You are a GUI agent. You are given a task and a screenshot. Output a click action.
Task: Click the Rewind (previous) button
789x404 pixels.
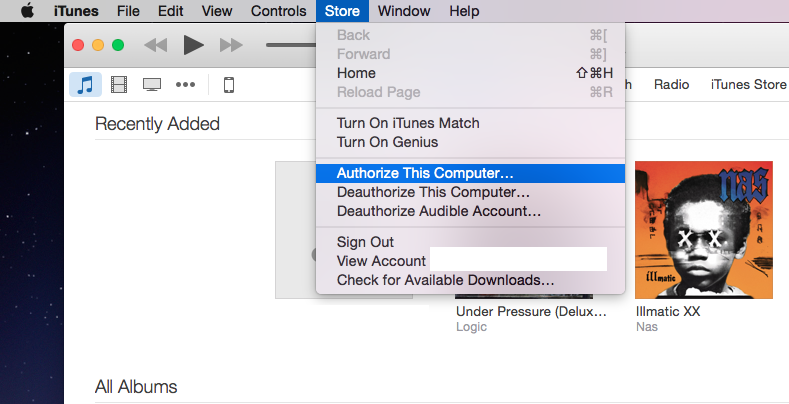pos(155,45)
